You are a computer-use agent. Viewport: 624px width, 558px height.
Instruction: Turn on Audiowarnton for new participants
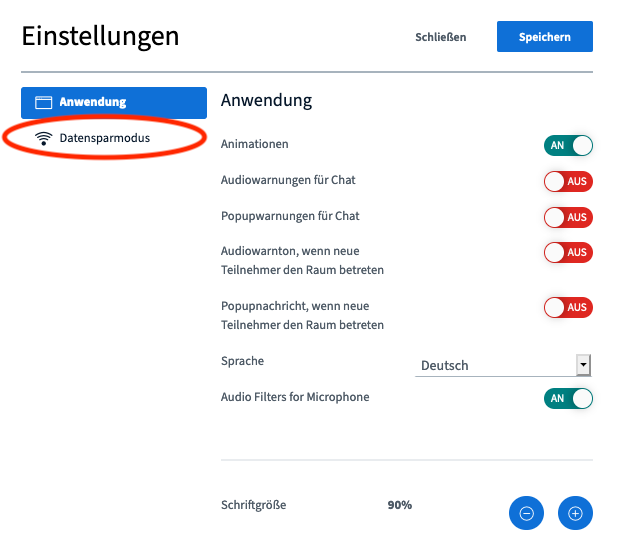click(568, 252)
